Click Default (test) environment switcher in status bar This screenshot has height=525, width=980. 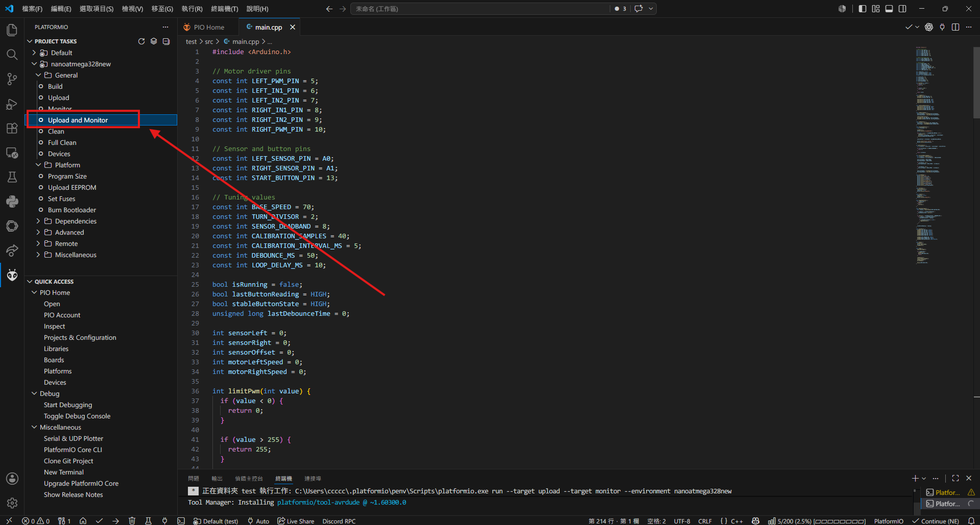[216, 521]
